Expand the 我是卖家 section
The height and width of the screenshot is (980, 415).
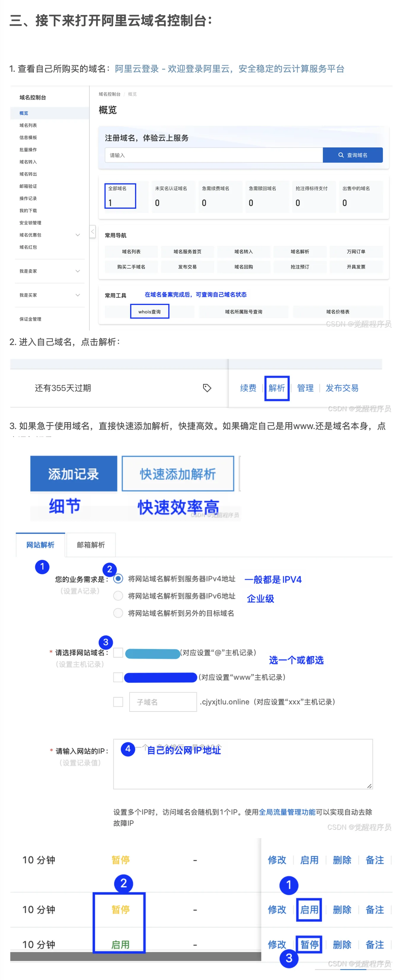pos(50,271)
